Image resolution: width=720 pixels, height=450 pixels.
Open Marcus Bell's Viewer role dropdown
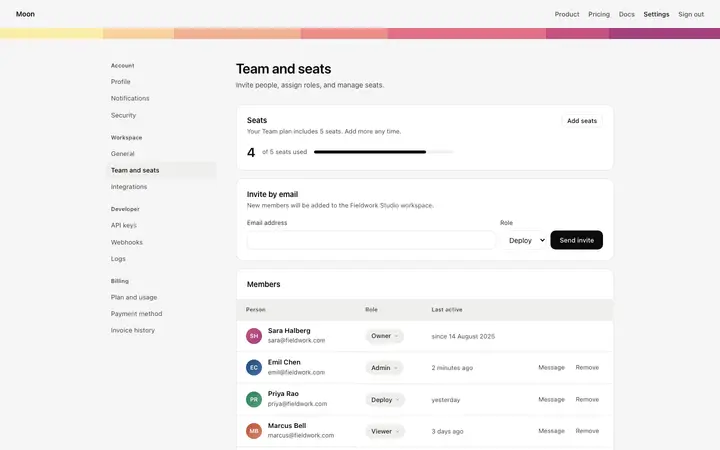[x=385, y=432]
